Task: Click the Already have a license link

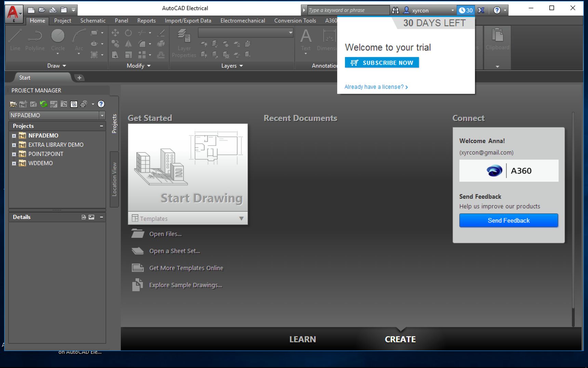Action: pyautogui.click(x=376, y=87)
